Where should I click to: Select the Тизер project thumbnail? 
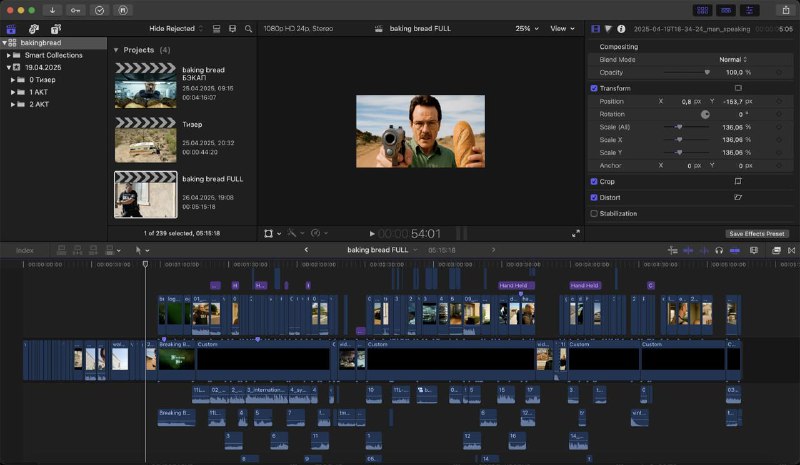tap(145, 140)
